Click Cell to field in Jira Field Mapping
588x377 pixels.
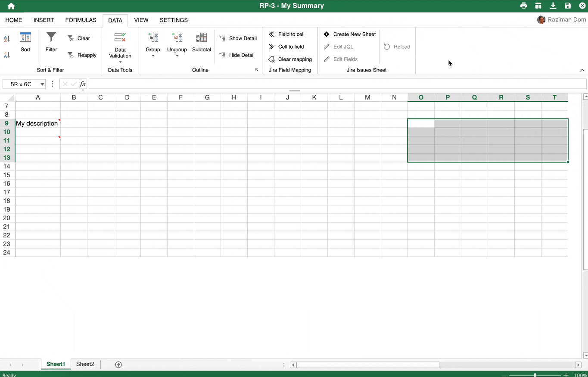point(286,47)
